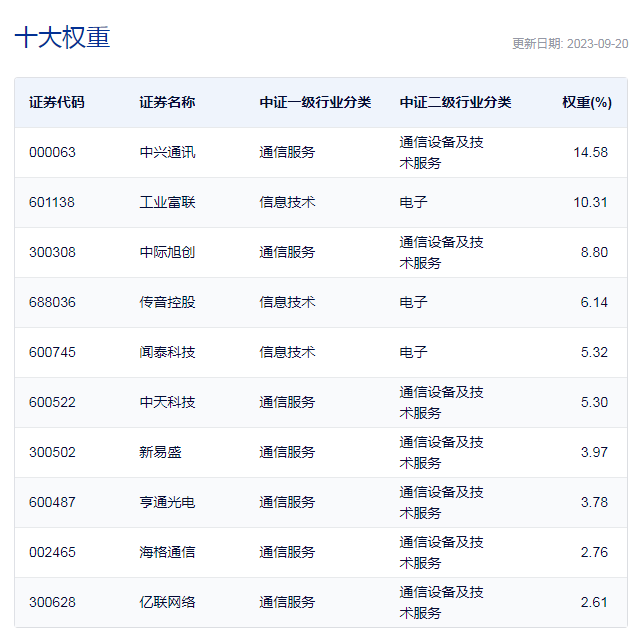This screenshot has height=638, width=638.
Task: Click the 证券名称 column header
Action: (167, 102)
